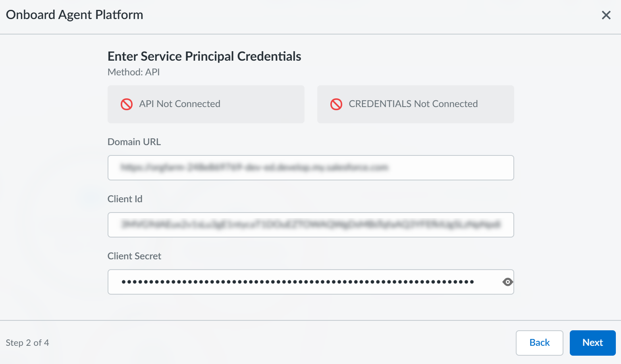Reveal the Client Secret with eye icon
Screen dimensions: 621x364
tap(507, 282)
